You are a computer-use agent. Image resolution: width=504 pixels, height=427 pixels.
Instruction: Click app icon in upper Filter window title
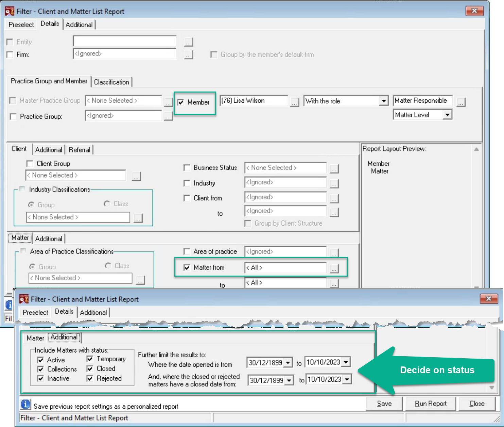tap(10, 11)
